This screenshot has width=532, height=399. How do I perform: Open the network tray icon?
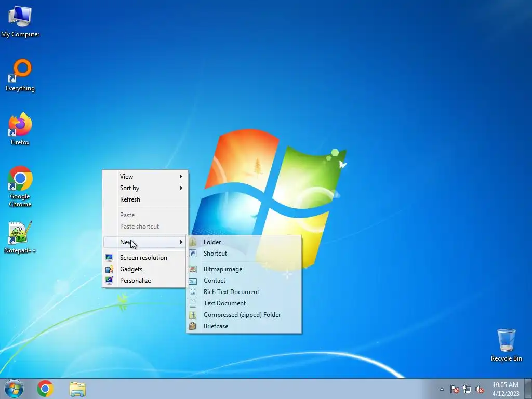pyautogui.click(x=467, y=389)
